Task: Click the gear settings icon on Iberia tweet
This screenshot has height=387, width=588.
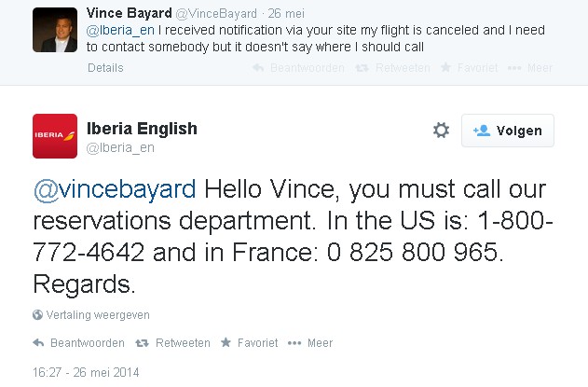Action: point(442,131)
